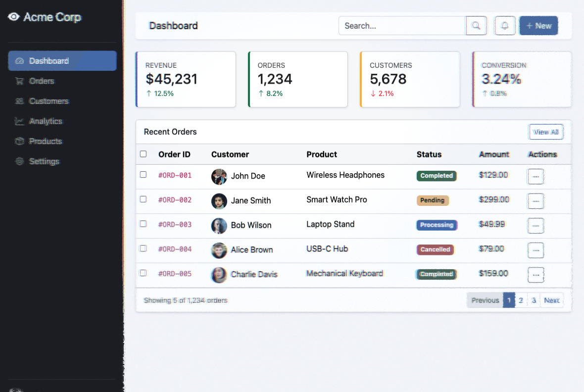Open actions menu for the Mechanical Keyboard order
Viewport: 584px width, 392px height.
(x=535, y=275)
